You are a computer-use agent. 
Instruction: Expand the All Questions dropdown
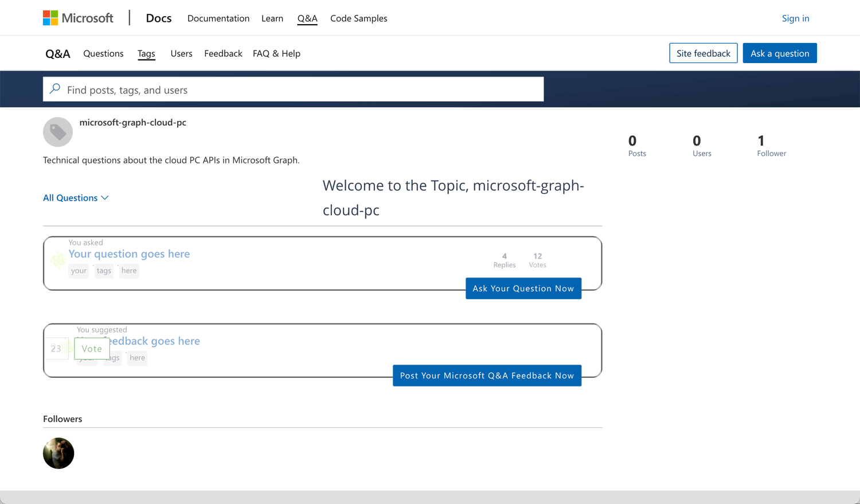[x=76, y=197]
